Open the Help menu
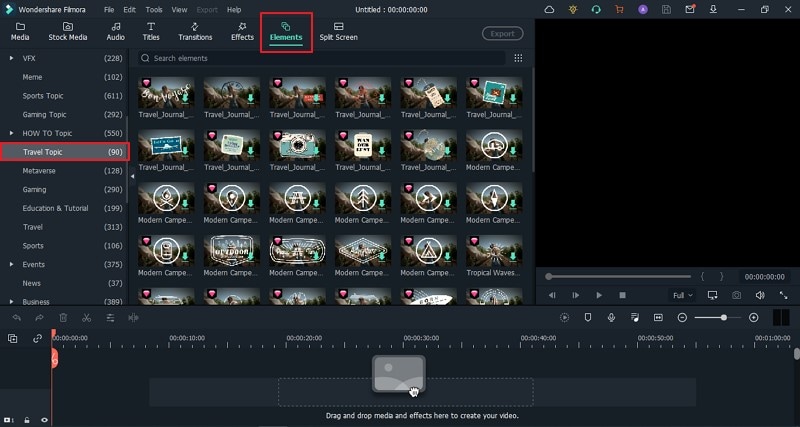 click(234, 10)
